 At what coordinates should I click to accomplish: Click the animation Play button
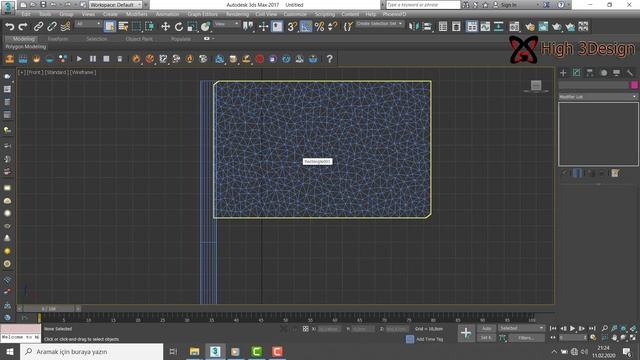click(573, 328)
